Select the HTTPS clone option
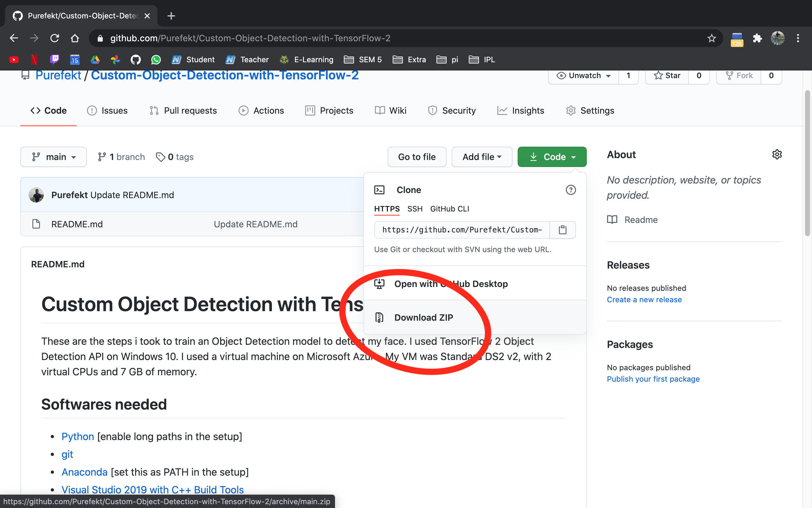 (387, 209)
